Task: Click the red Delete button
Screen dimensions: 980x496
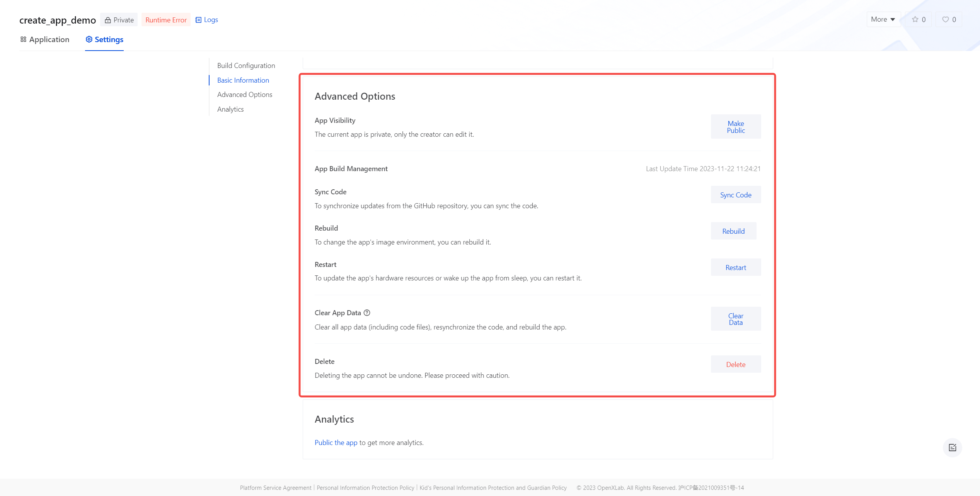Action: pyautogui.click(x=735, y=364)
